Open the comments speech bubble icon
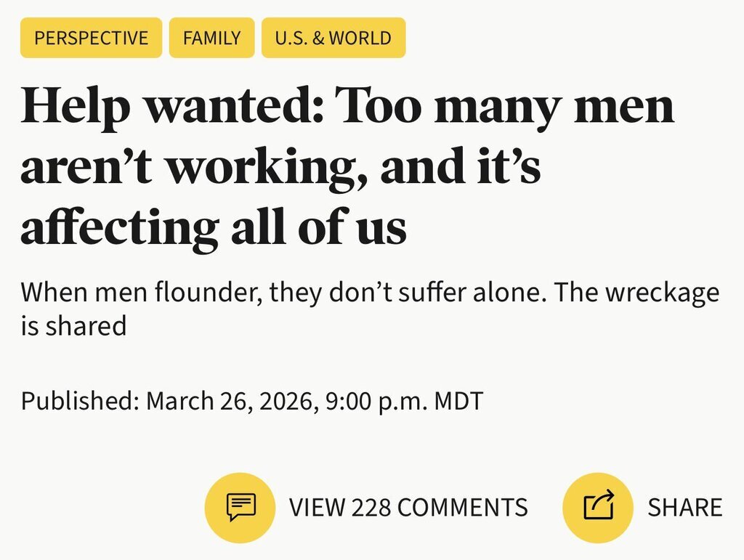Screen dimensions: 744x560 pos(240,507)
